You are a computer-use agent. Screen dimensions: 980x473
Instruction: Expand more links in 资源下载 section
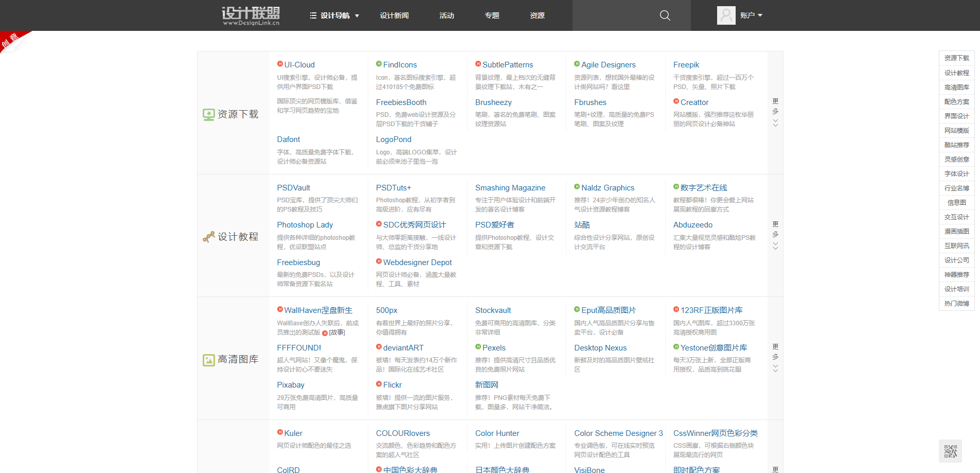click(775, 112)
